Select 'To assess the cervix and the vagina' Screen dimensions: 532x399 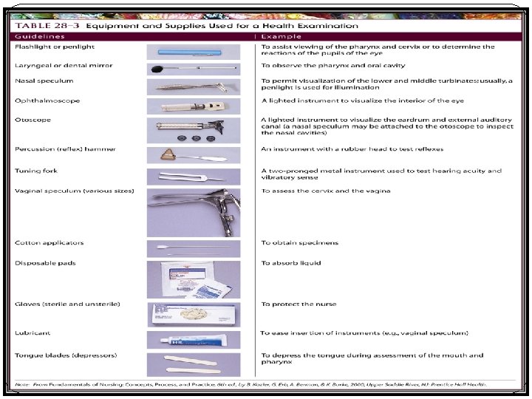click(326, 191)
